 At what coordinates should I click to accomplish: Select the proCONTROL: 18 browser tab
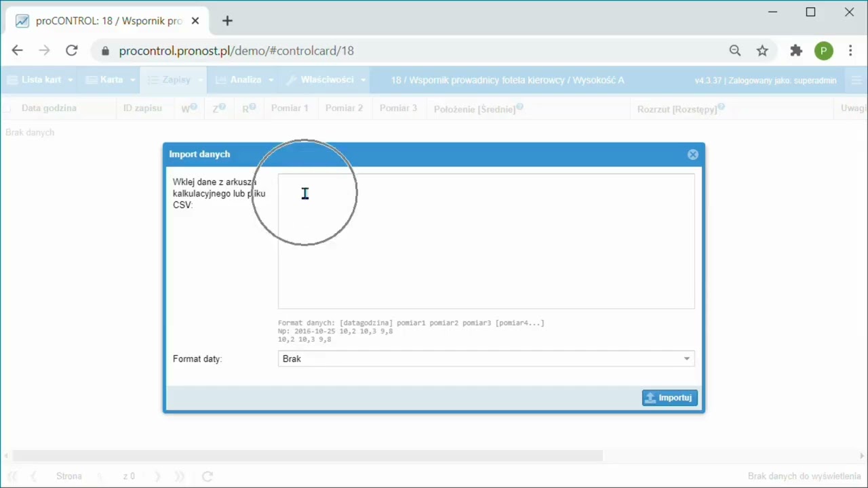pos(108,21)
